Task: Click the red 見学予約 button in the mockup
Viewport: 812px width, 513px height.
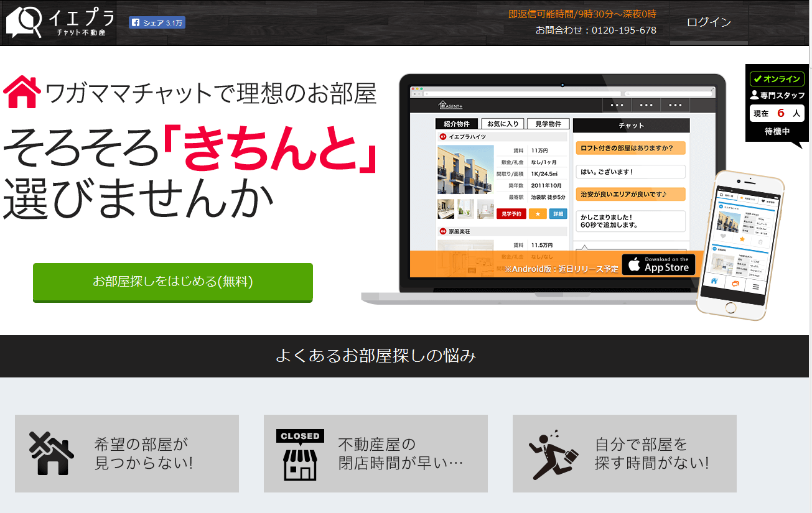Action: pos(511,214)
